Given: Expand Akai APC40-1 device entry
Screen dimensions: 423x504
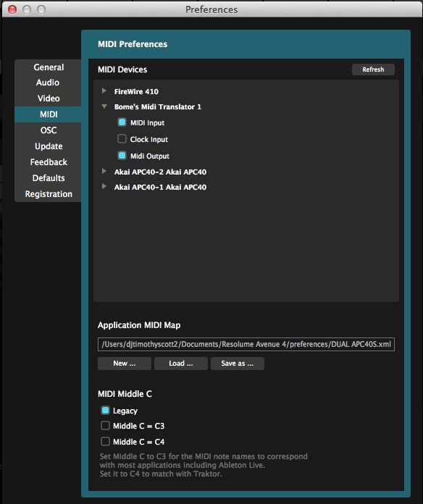Looking at the screenshot, I should click(x=104, y=186).
